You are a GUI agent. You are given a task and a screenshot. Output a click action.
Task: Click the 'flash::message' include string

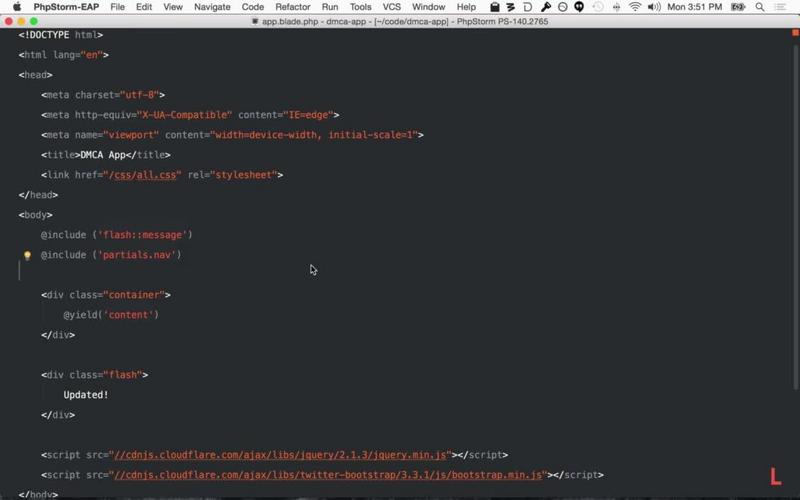142,235
